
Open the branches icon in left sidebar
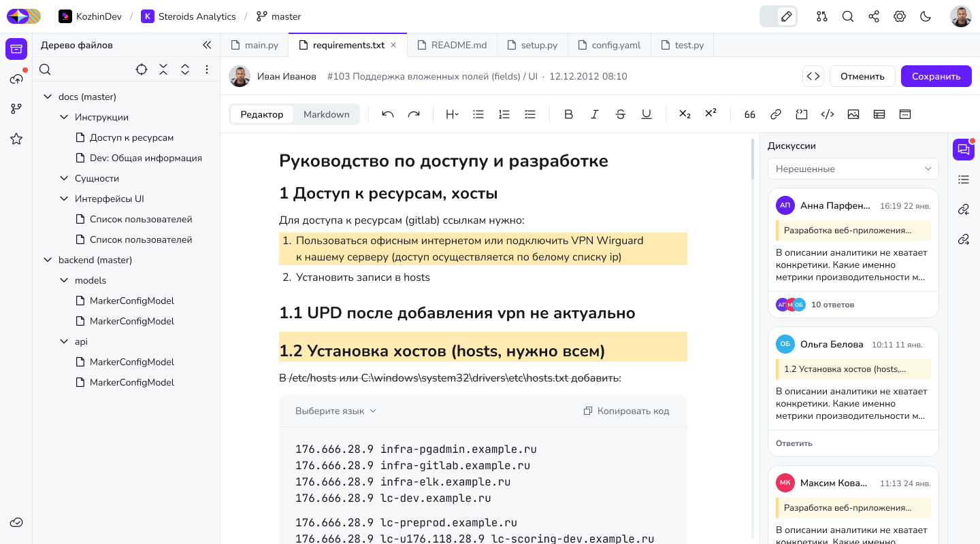tap(16, 109)
